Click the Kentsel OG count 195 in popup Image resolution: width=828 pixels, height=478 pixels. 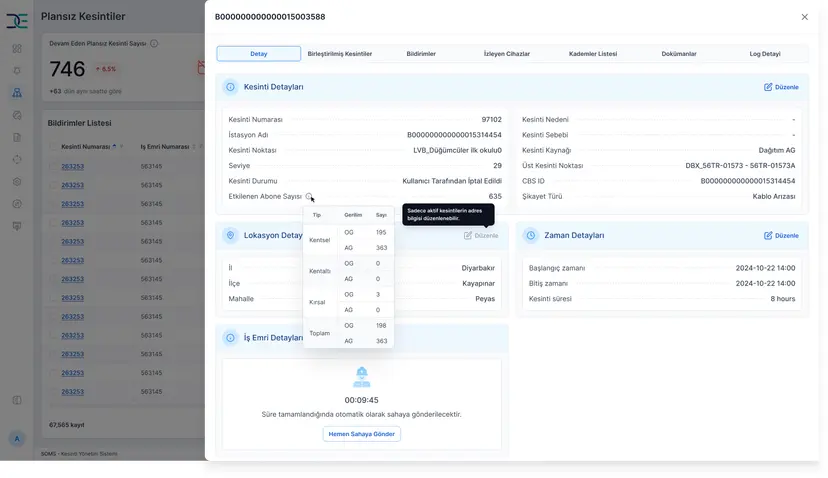(381, 232)
